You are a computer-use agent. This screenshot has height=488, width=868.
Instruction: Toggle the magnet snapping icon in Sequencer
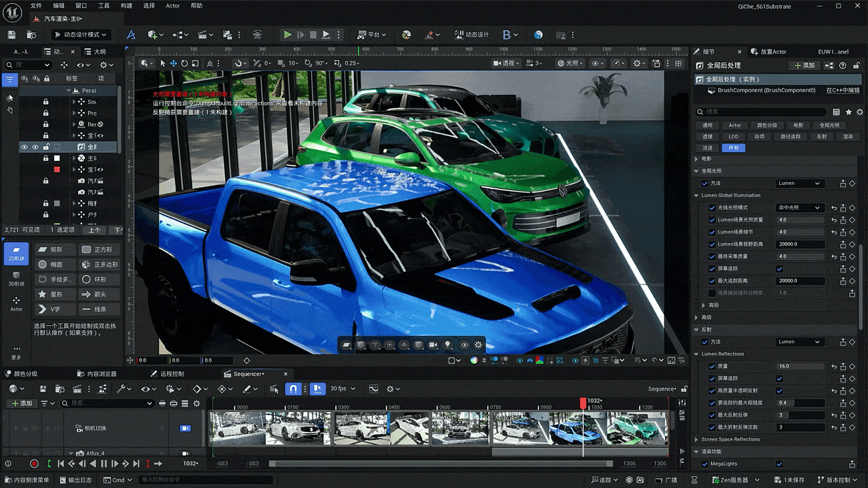292,389
